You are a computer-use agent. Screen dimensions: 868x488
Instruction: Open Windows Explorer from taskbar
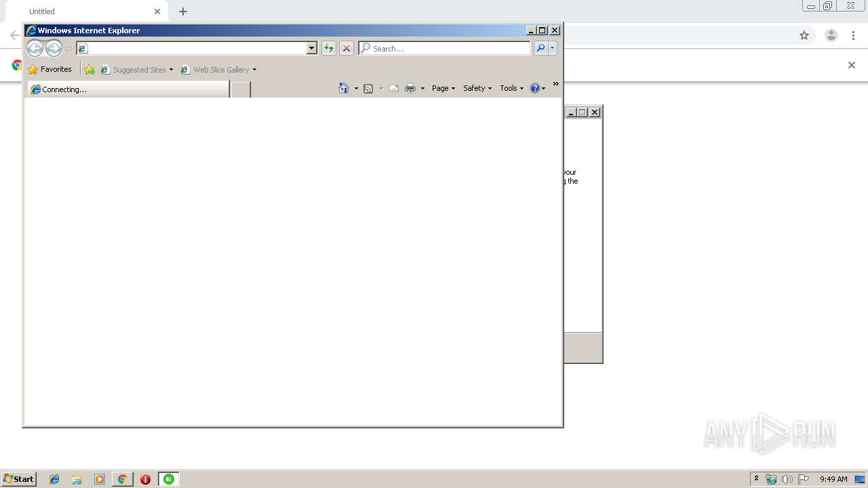click(77, 479)
